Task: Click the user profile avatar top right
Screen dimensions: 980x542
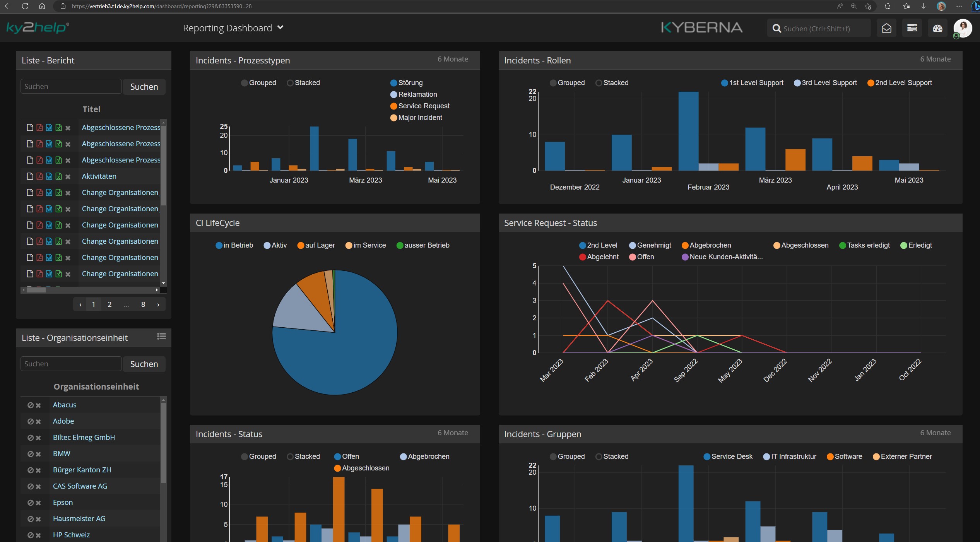Action: [963, 28]
